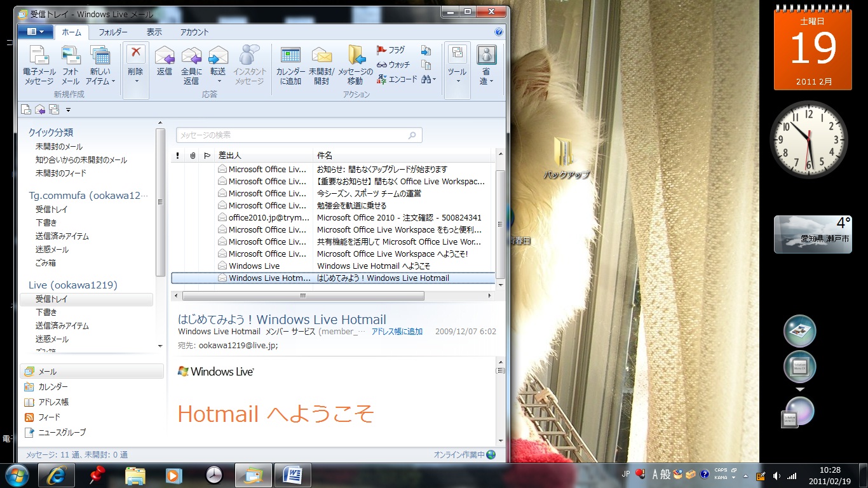Click the red X delete icon
Image resolution: width=868 pixels, height=488 pixels.
135,54
